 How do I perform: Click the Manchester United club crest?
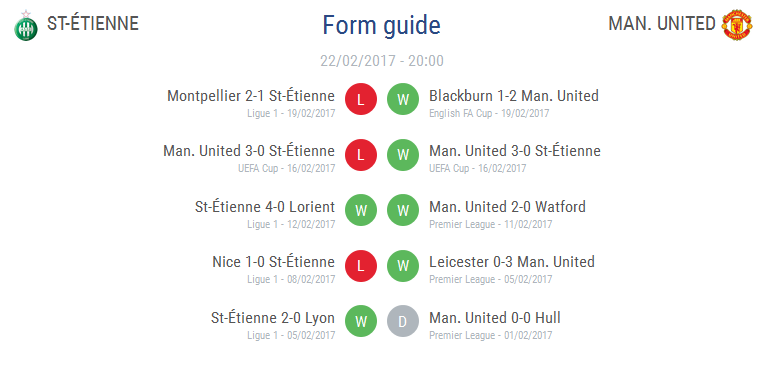pos(737,24)
